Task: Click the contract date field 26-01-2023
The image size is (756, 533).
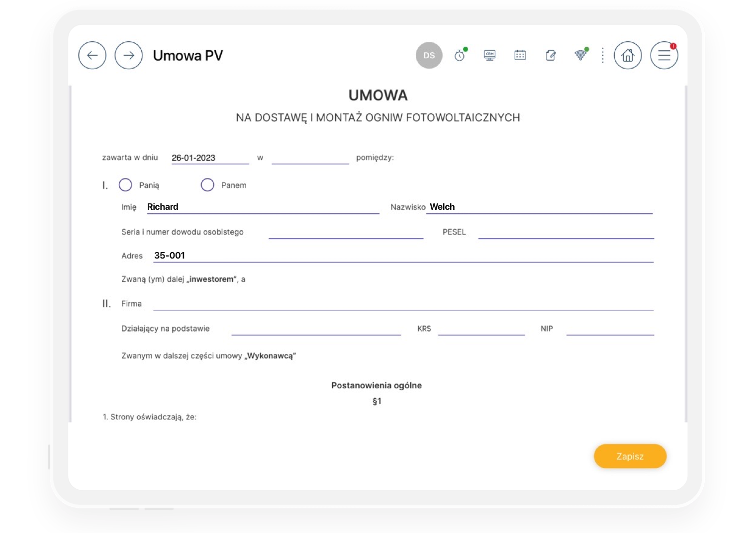Action: pos(210,158)
